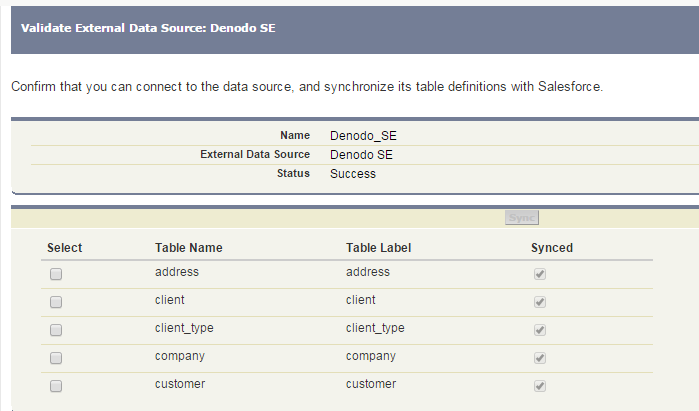Click the Synced checkbox for client
Screen dimensions: 699x411
(540, 301)
